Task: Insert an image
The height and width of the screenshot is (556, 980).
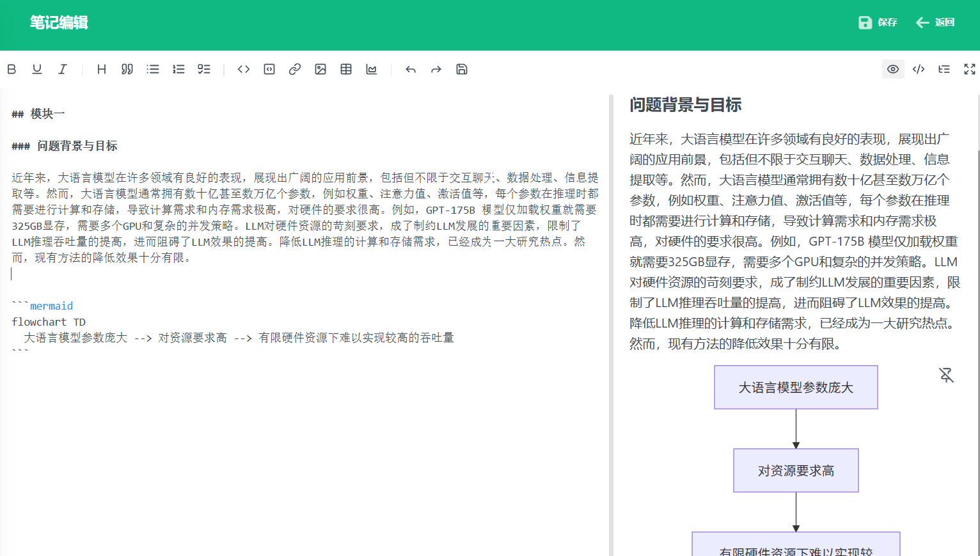Action: 320,69
